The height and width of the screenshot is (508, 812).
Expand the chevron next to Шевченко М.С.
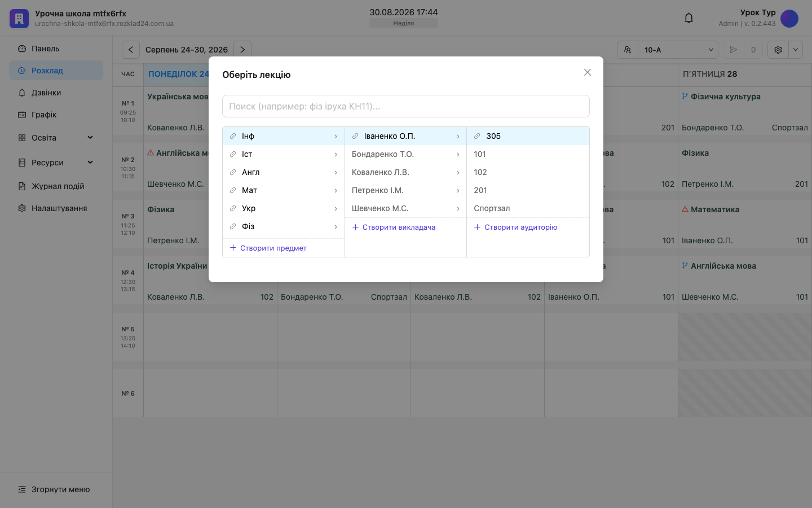458,208
